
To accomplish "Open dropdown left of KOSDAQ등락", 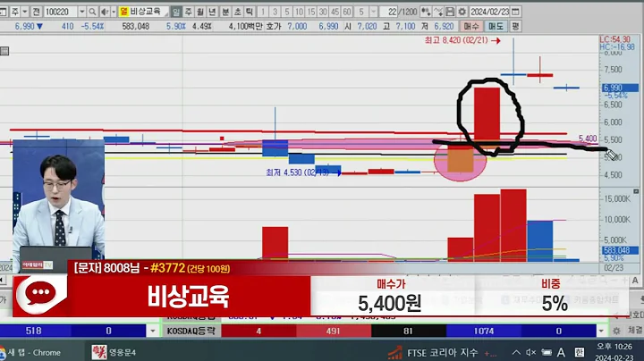I will (x=153, y=331).
